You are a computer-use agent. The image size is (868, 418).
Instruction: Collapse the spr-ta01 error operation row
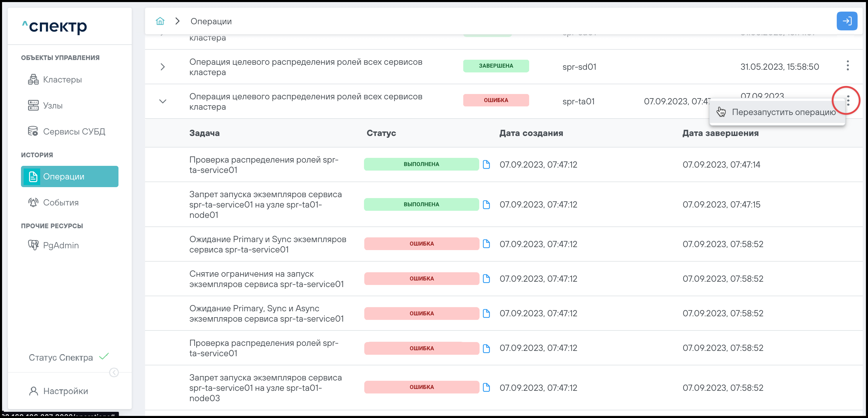point(163,101)
